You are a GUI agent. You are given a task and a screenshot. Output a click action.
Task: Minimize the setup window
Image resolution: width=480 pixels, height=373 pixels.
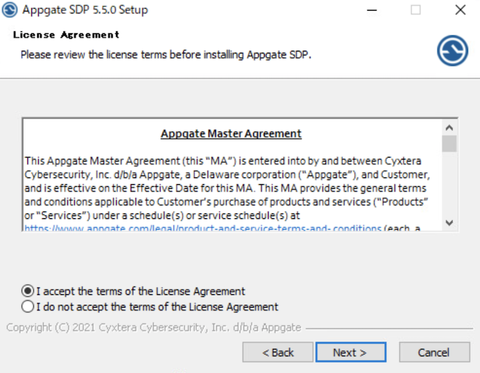[x=372, y=10]
